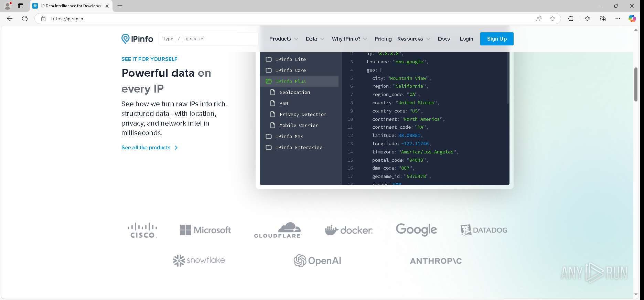Open the Mobile Carrier sample file

299,125
